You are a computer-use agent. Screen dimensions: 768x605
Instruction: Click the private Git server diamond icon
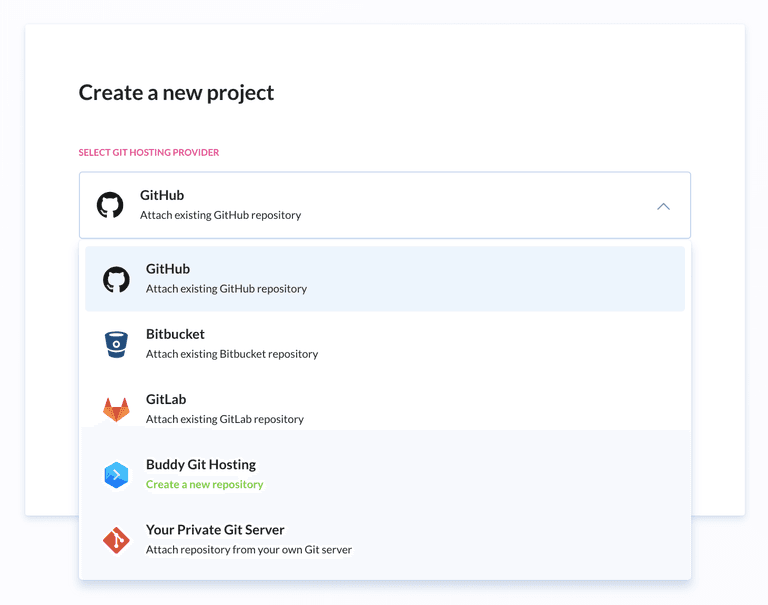pos(116,540)
